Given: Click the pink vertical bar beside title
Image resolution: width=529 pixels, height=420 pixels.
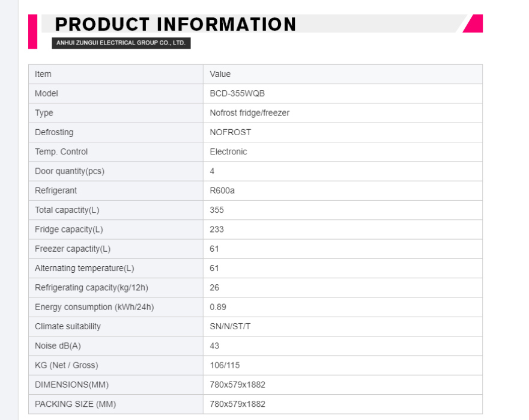Looking at the screenshot, I should 33,32.
